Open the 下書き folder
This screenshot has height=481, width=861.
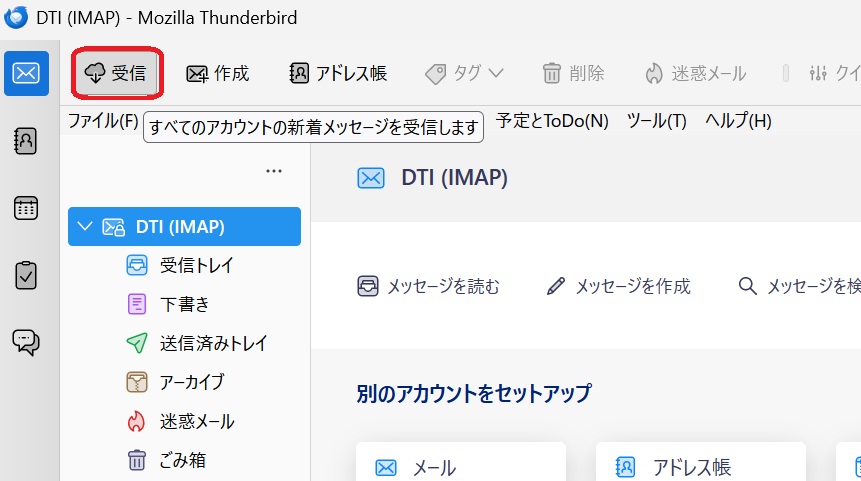coord(184,304)
